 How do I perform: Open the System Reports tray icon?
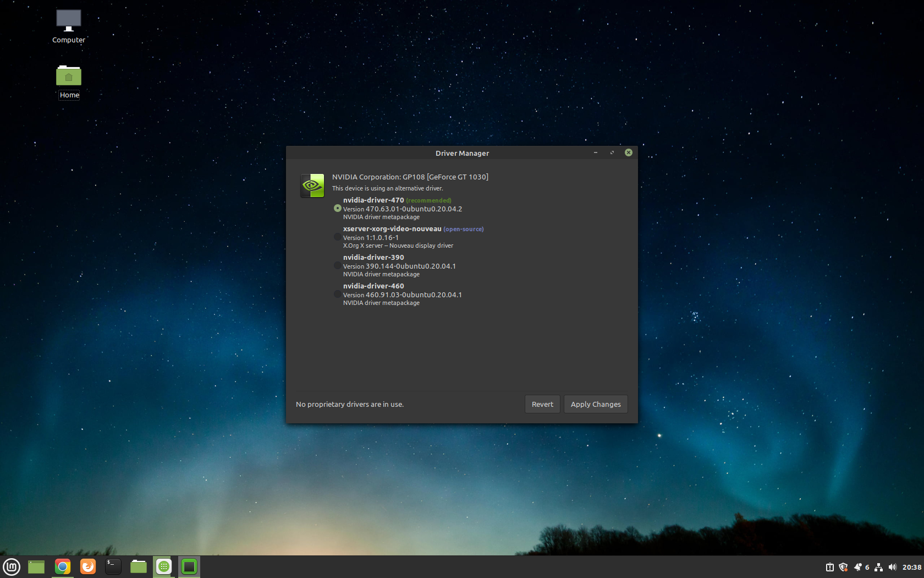coord(830,567)
